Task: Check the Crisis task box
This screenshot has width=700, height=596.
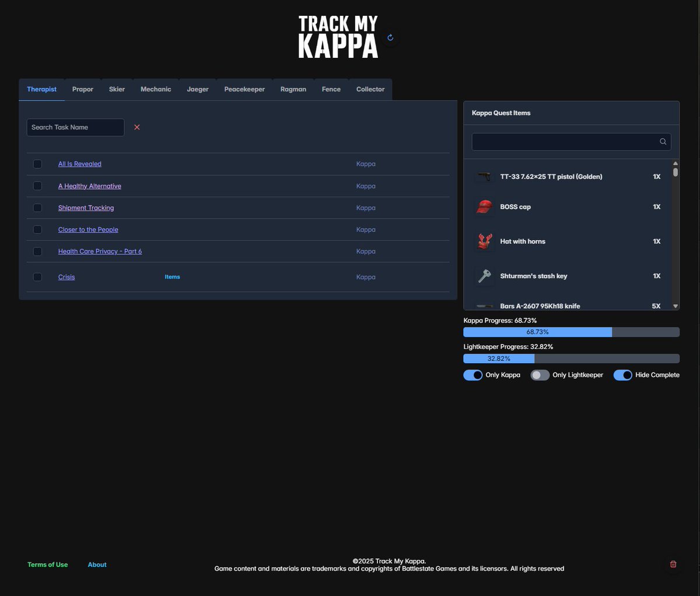Action: (37, 277)
